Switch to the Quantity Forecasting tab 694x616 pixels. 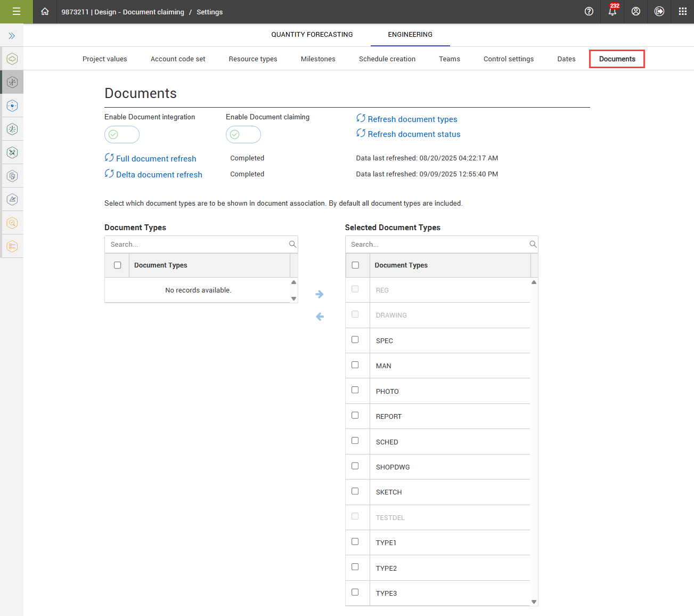pyautogui.click(x=312, y=35)
